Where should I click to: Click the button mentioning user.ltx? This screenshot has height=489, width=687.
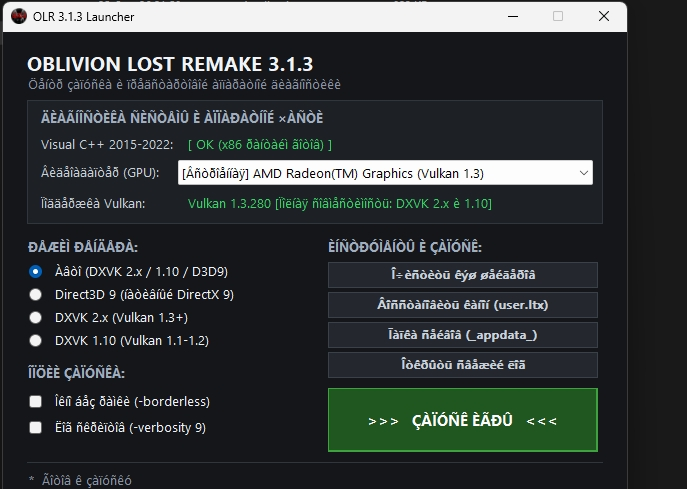tap(463, 305)
